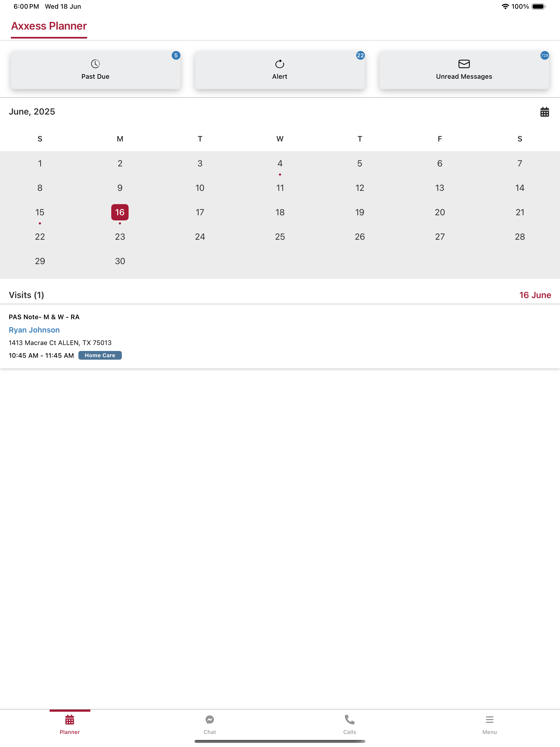
Task: Select June 27 on the calendar
Action: (440, 237)
